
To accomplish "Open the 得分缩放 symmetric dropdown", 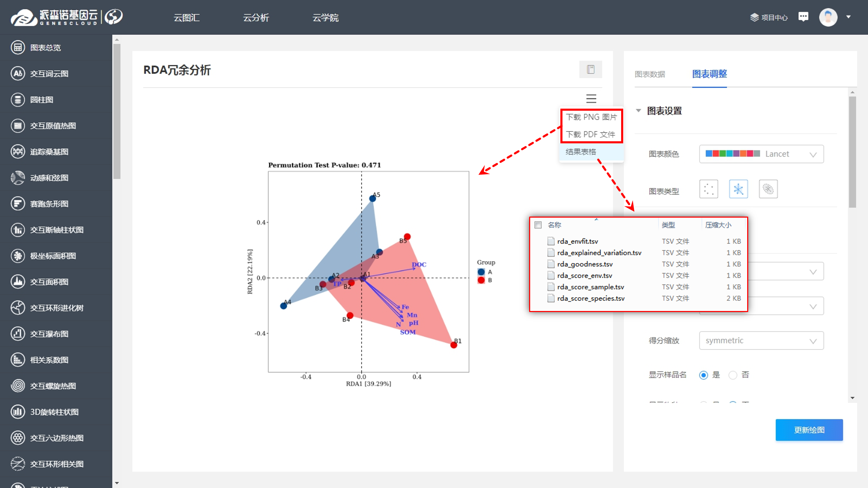I will [x=761, y=340].
